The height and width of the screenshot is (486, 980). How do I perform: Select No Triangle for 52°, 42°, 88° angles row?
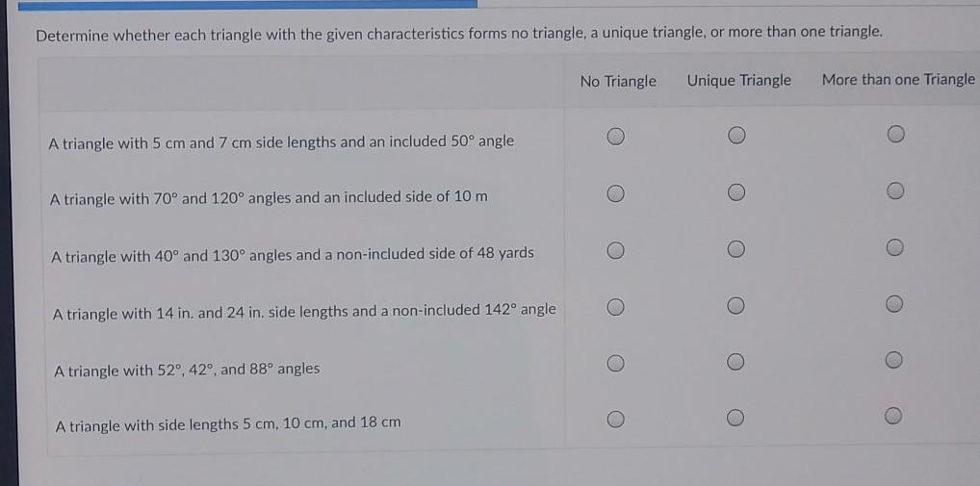[x=617, y=363]
